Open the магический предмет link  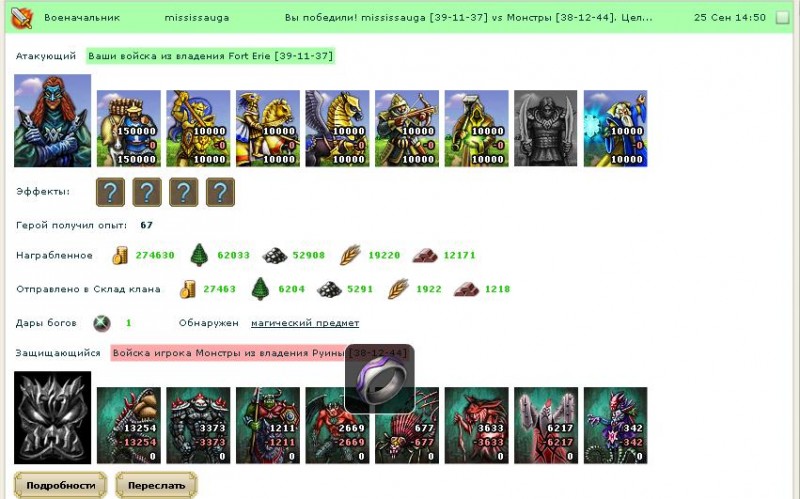pos(305,323)
